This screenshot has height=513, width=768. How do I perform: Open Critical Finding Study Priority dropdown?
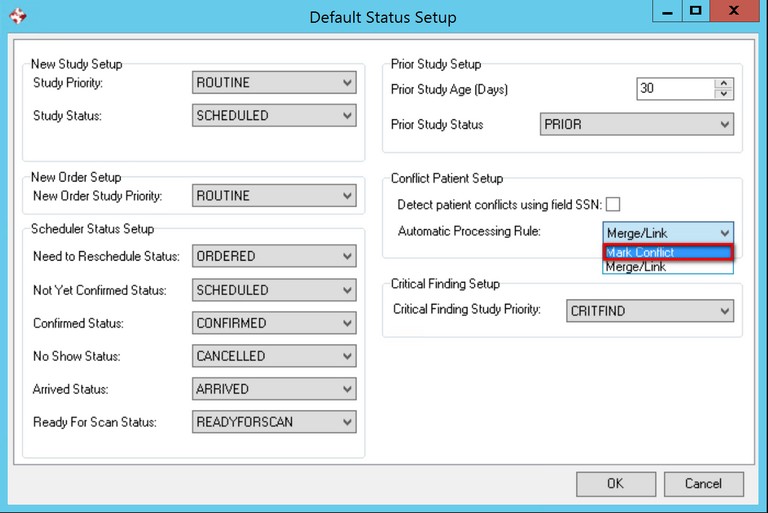point(649,311)
